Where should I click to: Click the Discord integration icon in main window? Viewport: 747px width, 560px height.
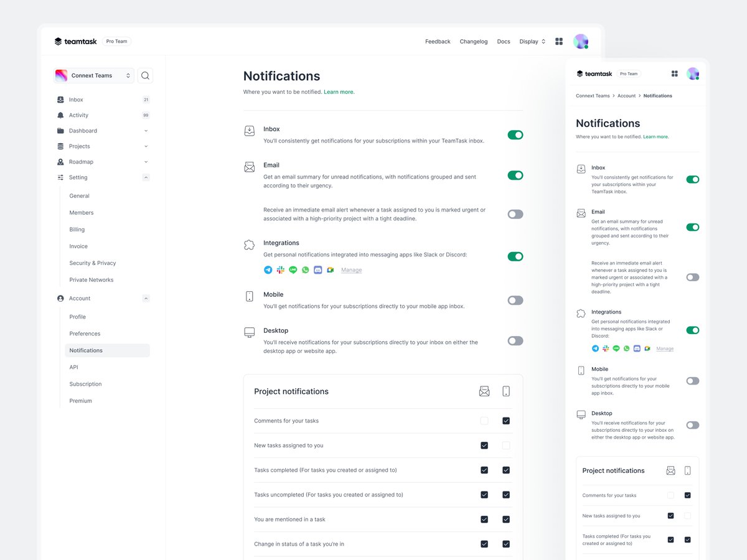[318, 270]
